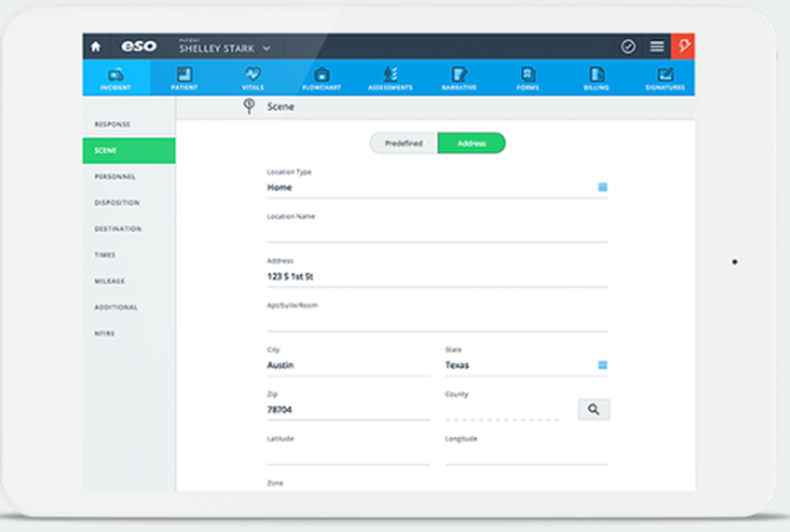Open Personnel in the sidebar
The image size is (790, 532).
click(x=129, y=177)
